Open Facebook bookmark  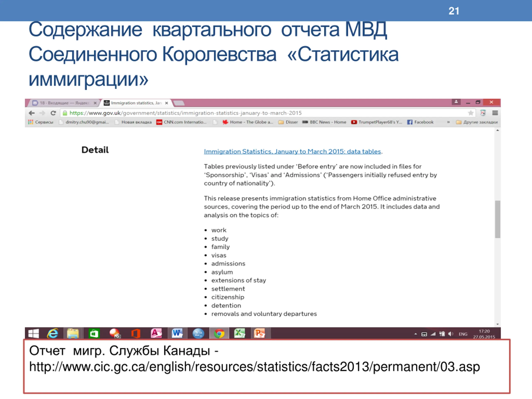pyautogui.click(x=420, y=122)
